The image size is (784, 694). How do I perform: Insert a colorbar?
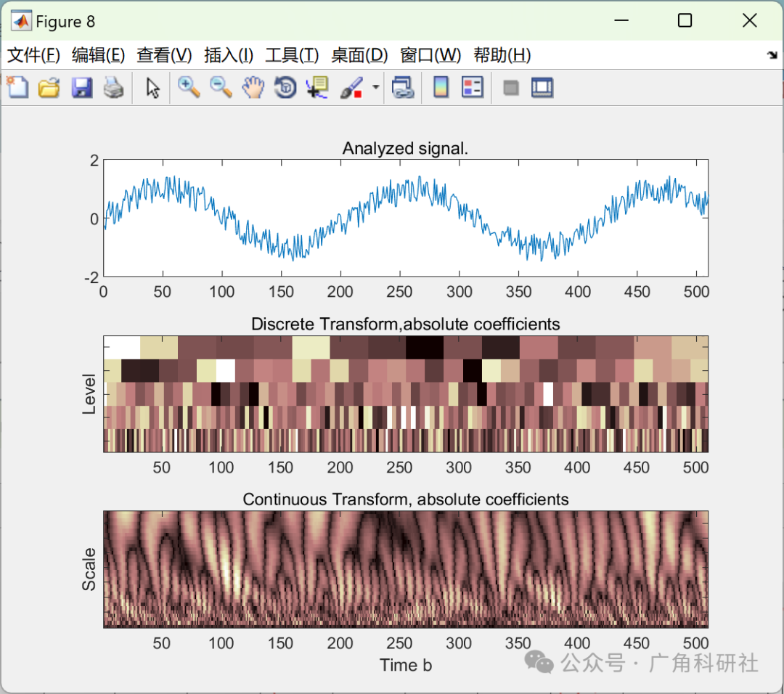pos(441,88)
